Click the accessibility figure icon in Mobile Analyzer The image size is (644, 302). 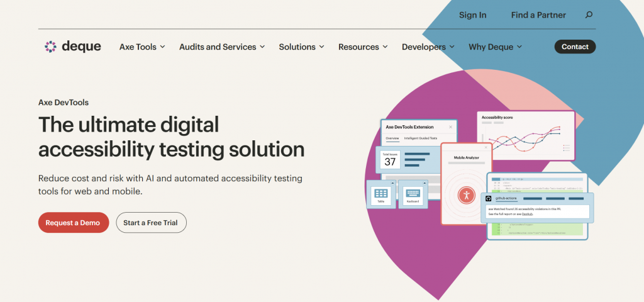tap(466, 194)
